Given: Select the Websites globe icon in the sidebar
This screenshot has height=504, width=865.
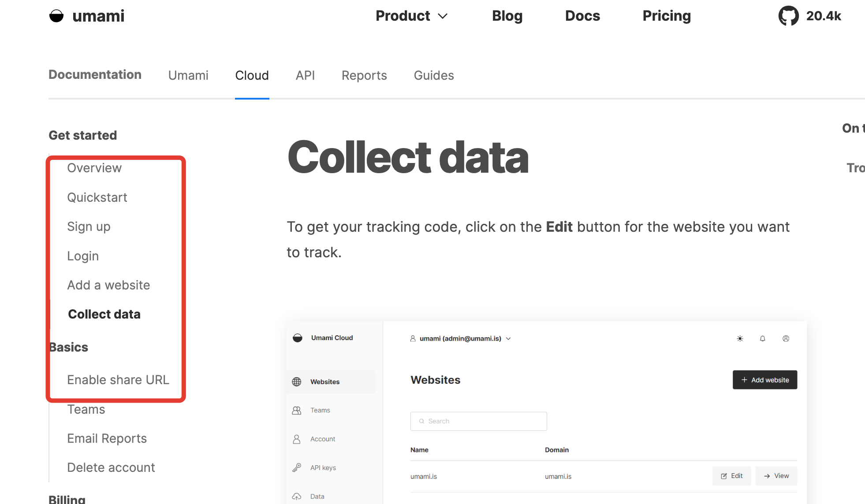Looking at the screenshot, I should [298, 382].
